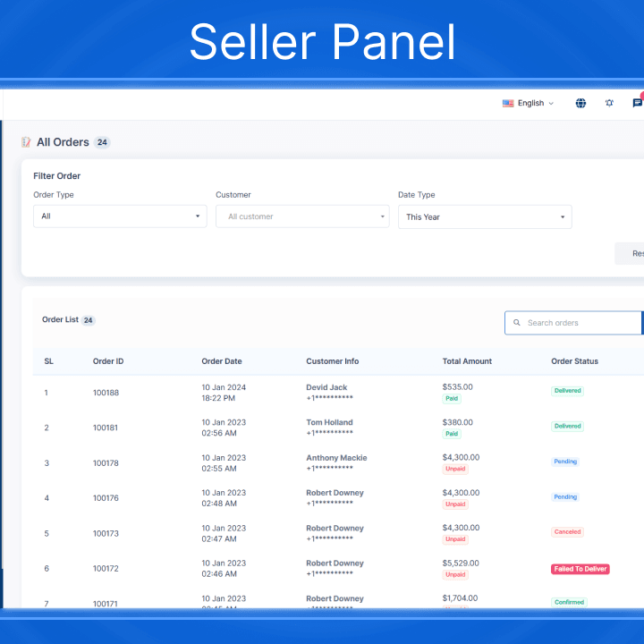Image resolution: width=644 pixels, height=644 pixels.
Task: Open the This Year date dropdown
Action: coord(484,216)
